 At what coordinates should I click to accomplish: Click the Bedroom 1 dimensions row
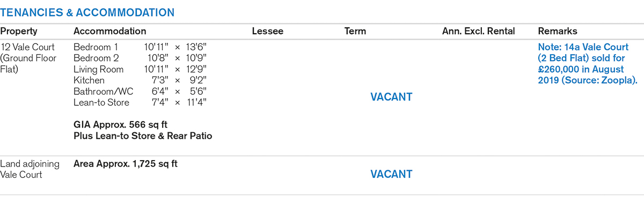140,47
